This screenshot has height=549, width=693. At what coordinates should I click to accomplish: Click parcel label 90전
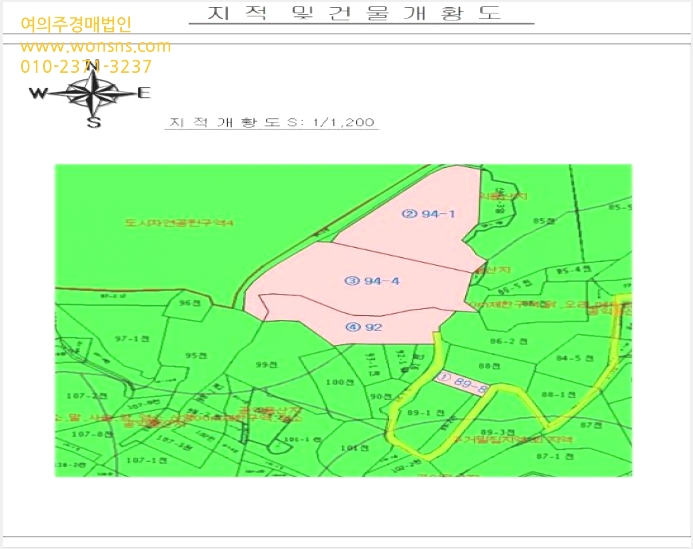[381, 396]
